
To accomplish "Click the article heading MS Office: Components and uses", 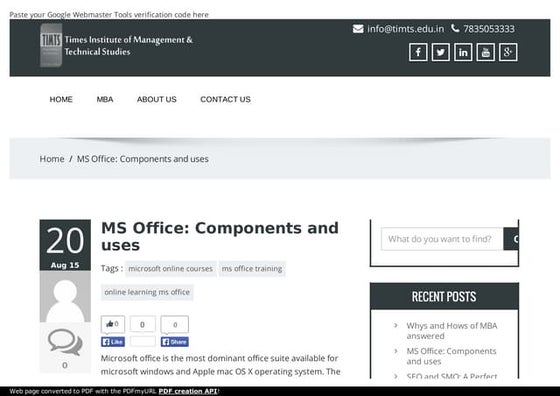I will (x=220, y=236).
